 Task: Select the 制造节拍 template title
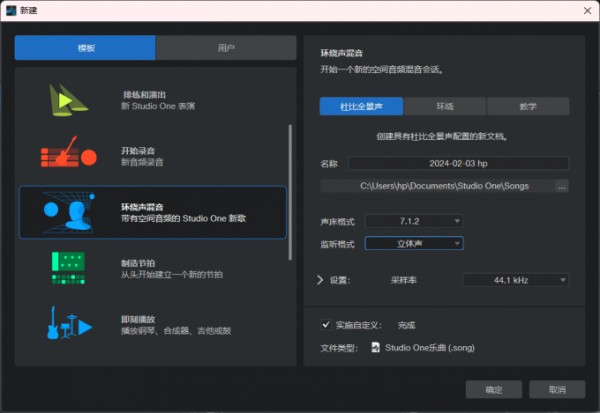138,263
